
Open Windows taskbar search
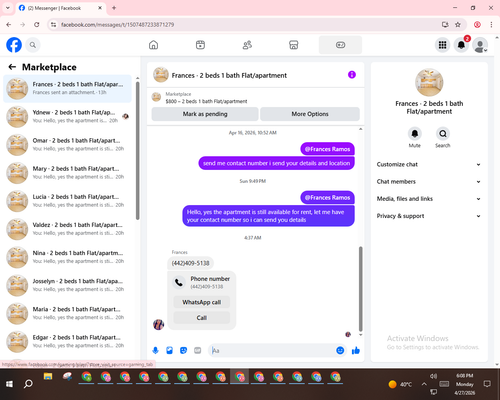pos(28,384)
